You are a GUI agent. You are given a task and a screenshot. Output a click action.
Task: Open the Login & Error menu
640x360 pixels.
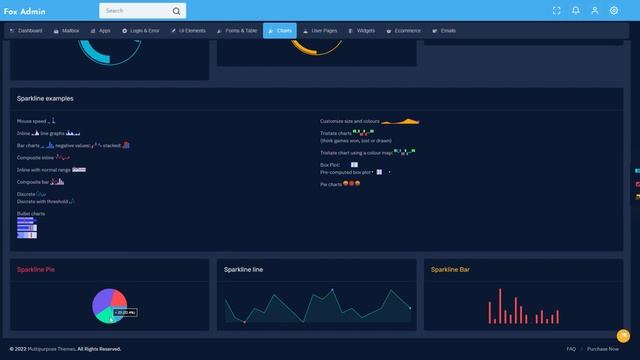[x=140, y=31]
